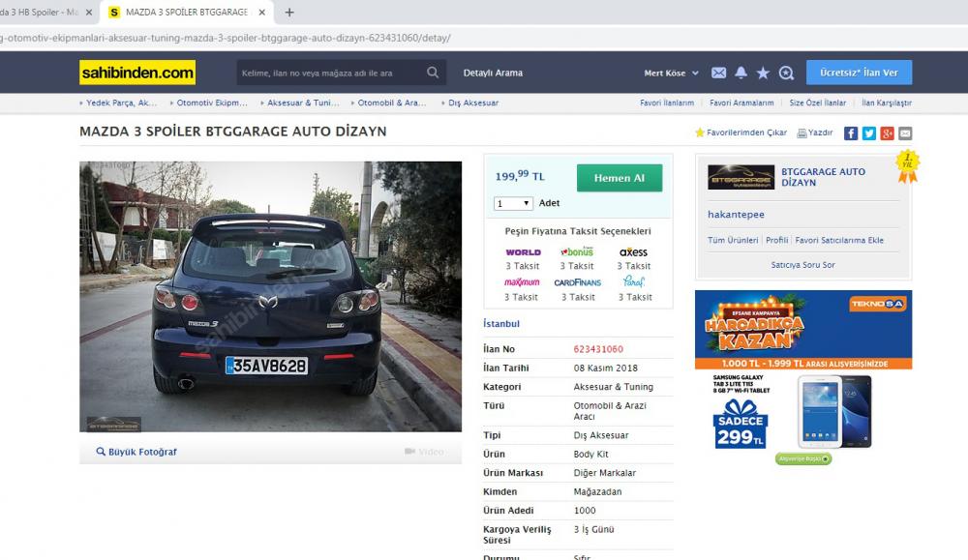Click the Paraf card logo
The width and height of the screenshot is (968, 560).
[634, 281]
